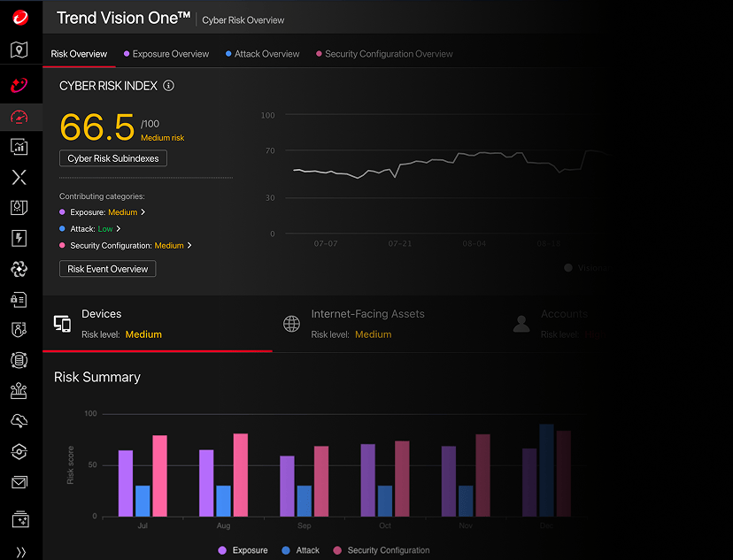Screen dimensions: 733x560
Task: Open Risk Event Overview
Action: 107,268
